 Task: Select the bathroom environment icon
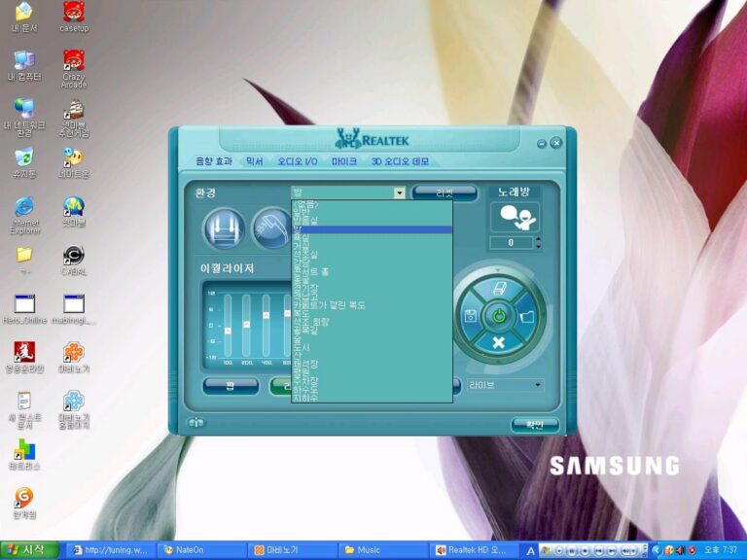224,229
